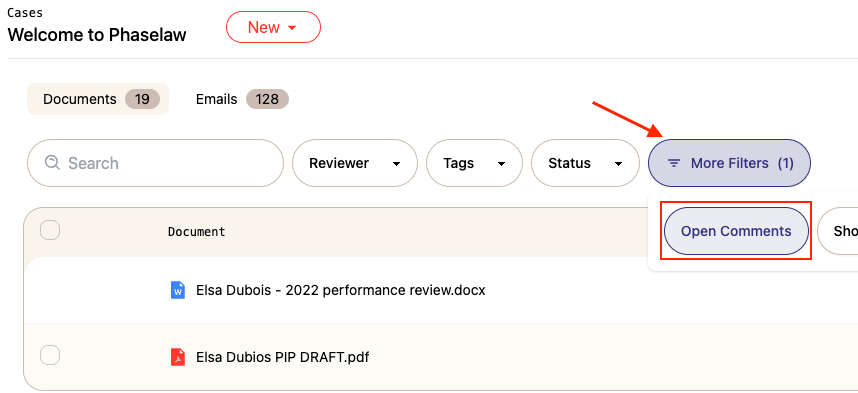Expand the Reviewer filter dropdown
This screenshot has width=858, height=393.
point(355,163)
